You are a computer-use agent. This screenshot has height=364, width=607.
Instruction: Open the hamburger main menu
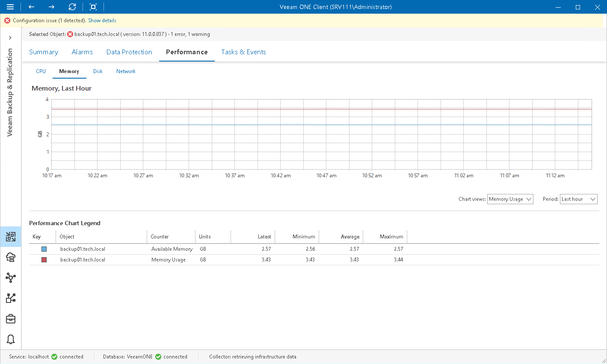(10, 7)
